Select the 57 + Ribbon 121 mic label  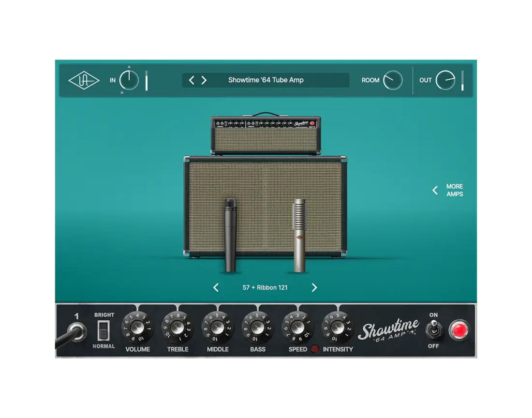pos(266,287)
